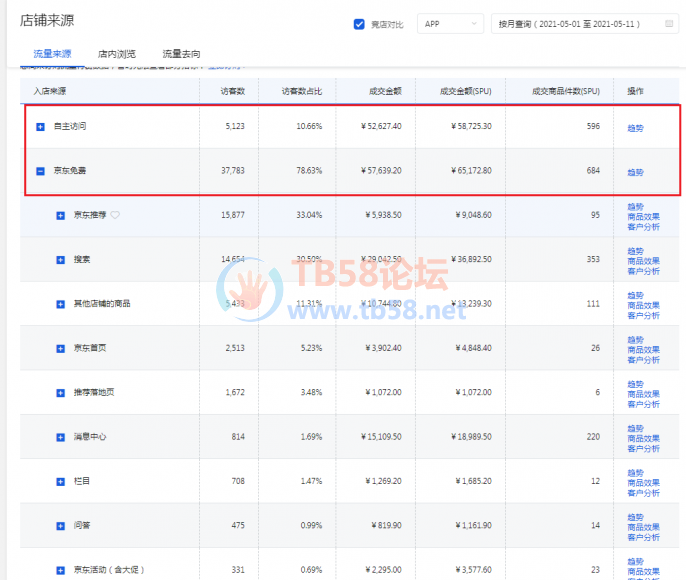
Task: Open 客户分析 for the 栏目 row
Action: pyautogui.click(x=643, y=493)
